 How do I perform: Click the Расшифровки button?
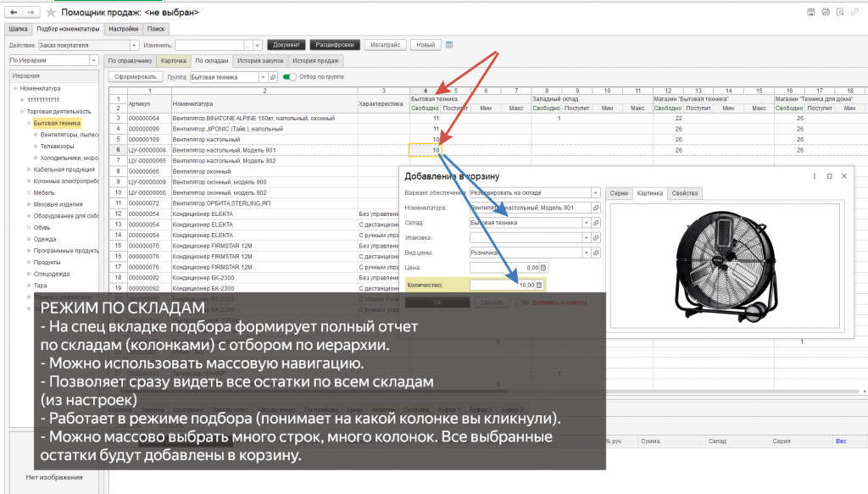(x=335, y=45)
